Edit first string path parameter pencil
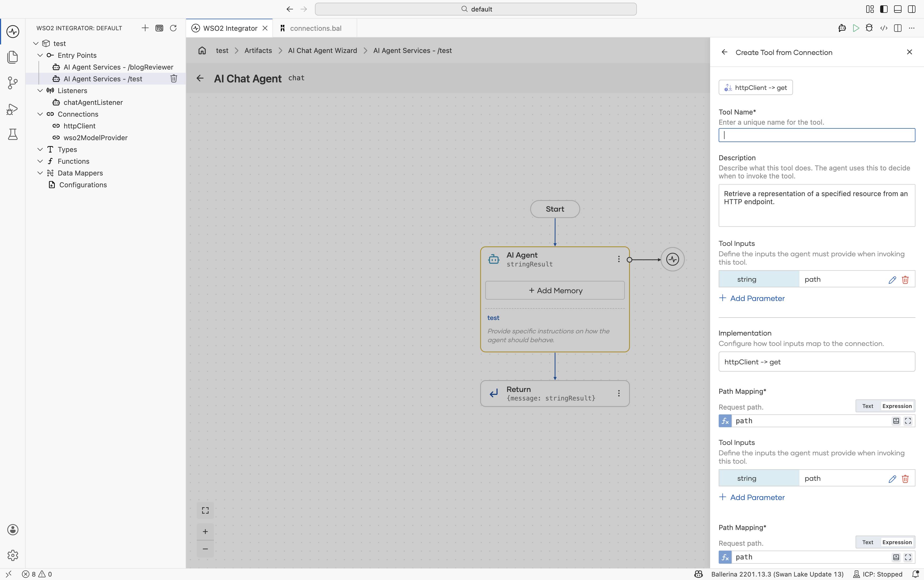The image size is (924, 580). pyautogui.click(x=892, y=280)
